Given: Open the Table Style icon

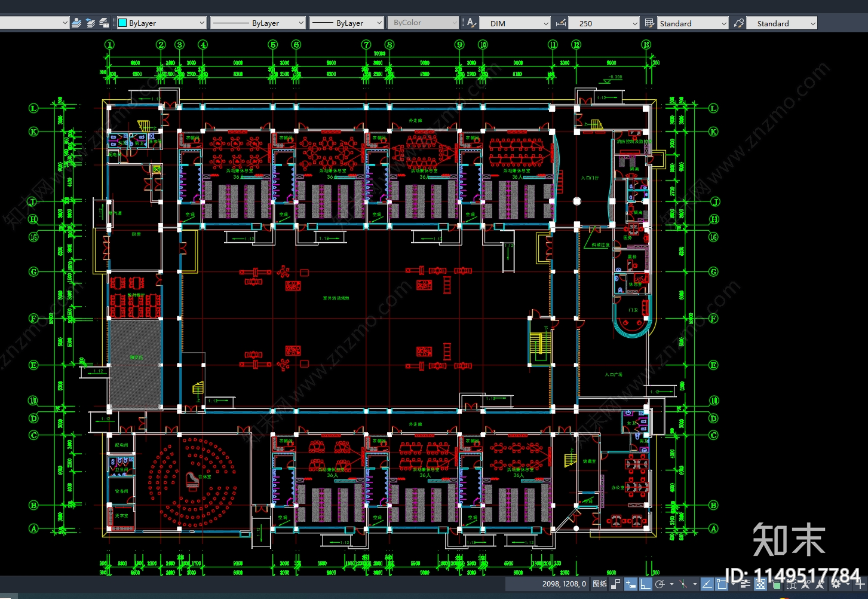Looking at the screenshot, I should point(649,23).
